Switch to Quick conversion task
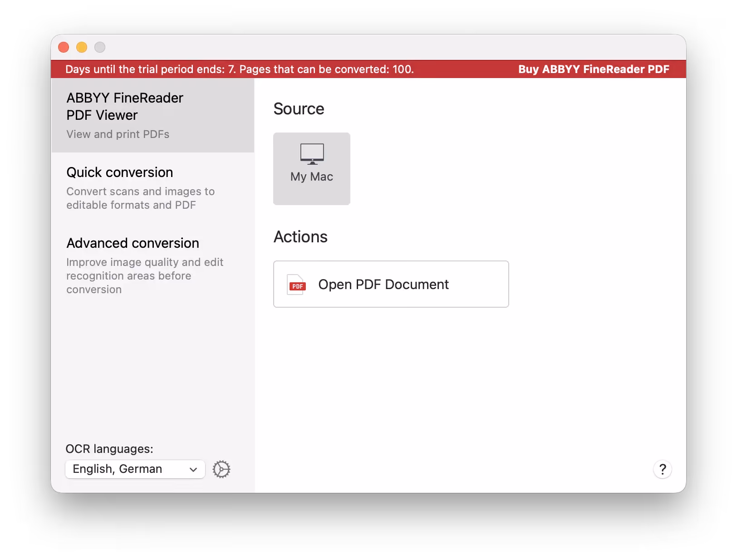 tap(153, 188)
